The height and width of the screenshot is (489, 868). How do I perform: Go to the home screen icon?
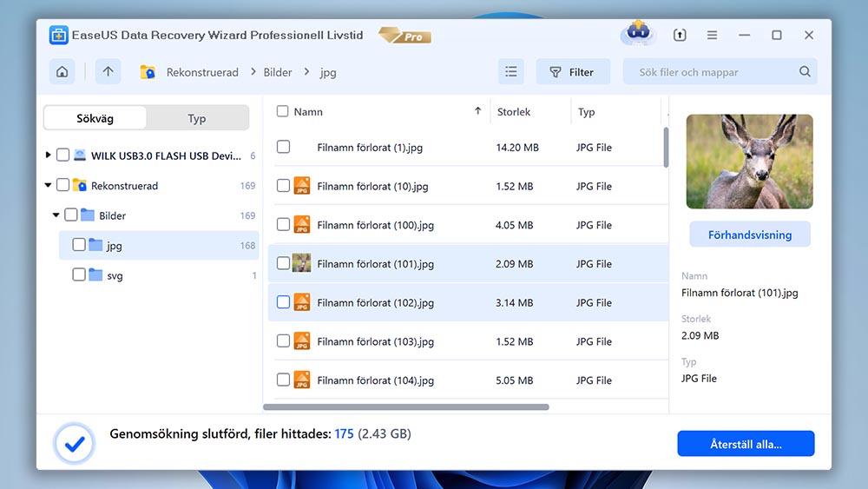62,71
